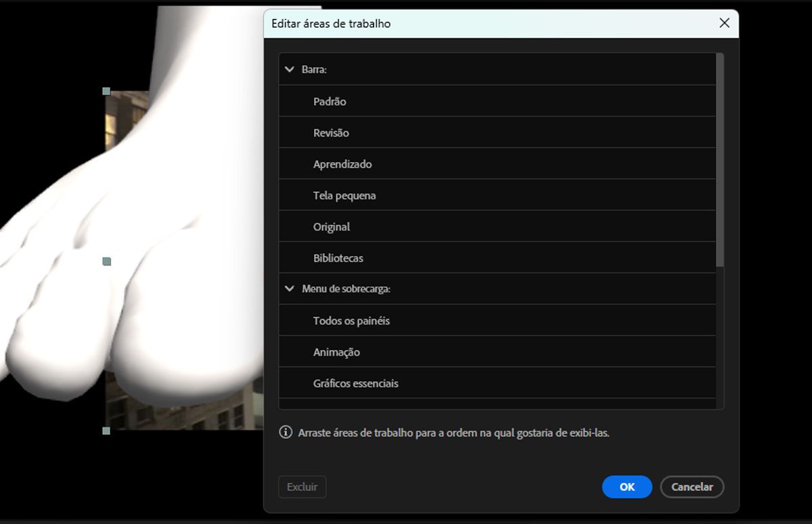This screenshot has height=524, width=812.
Task: Close the Editar áreas de trabalho dialog
Action: click(x=724, y=23)
